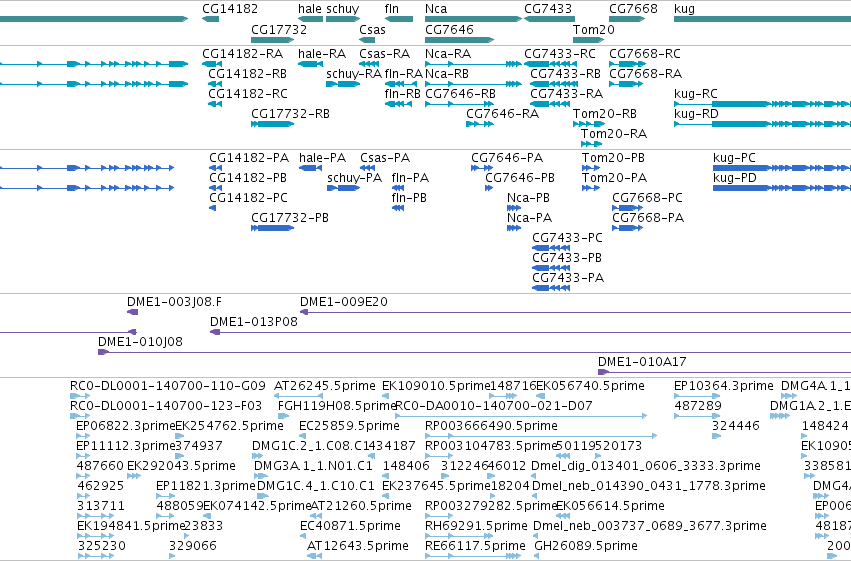The height and width of the screenshot is (561, 851).
Task: Select the CG7646 gene label
Action: coord(449,29)
